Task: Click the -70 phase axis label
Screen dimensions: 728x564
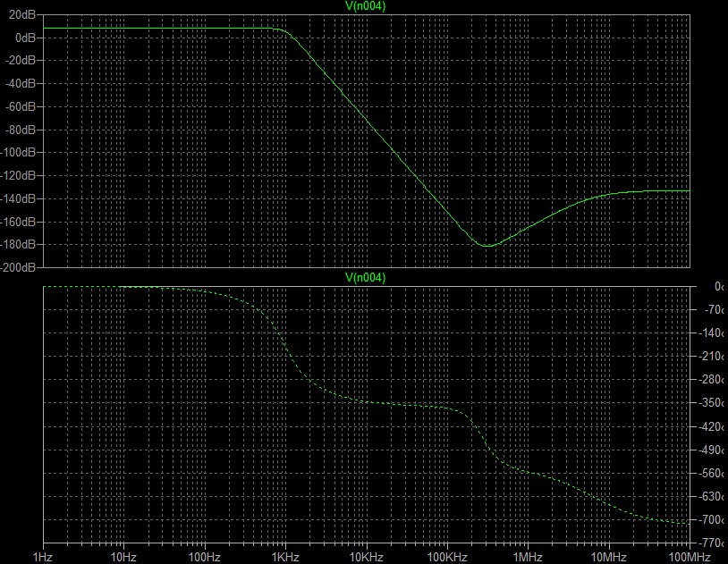Action: 714,310
